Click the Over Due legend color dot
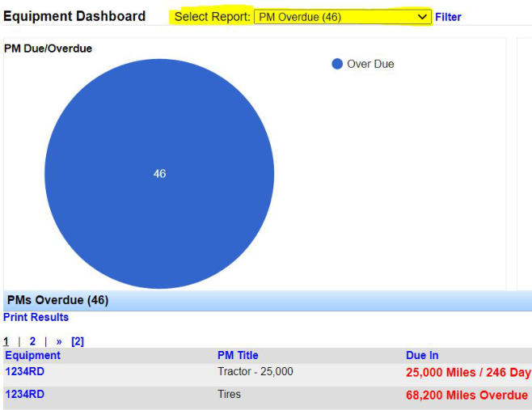 [337, 64]
